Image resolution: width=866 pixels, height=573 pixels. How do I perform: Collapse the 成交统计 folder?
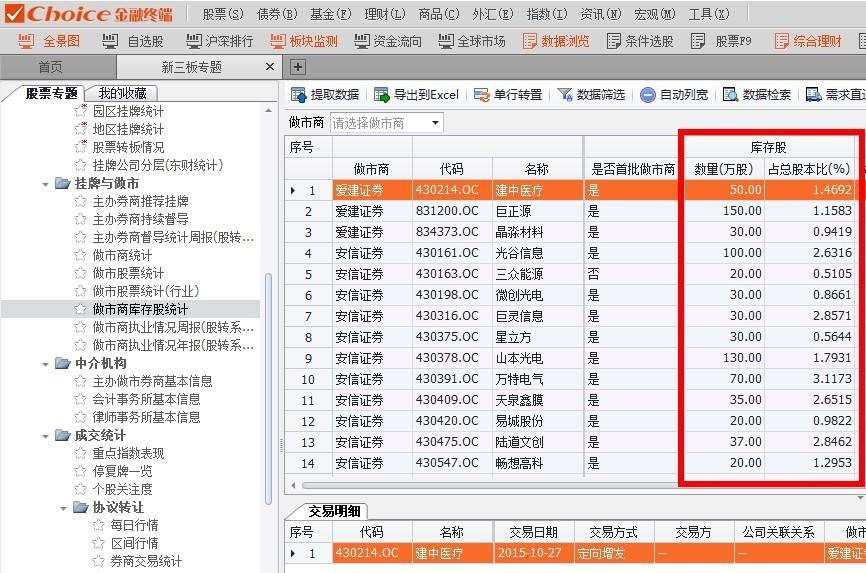(46, 436)
